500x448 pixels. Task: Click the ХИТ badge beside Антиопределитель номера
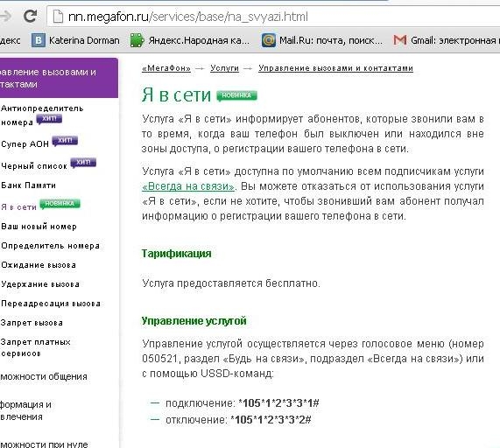click(x=49, y=119)
